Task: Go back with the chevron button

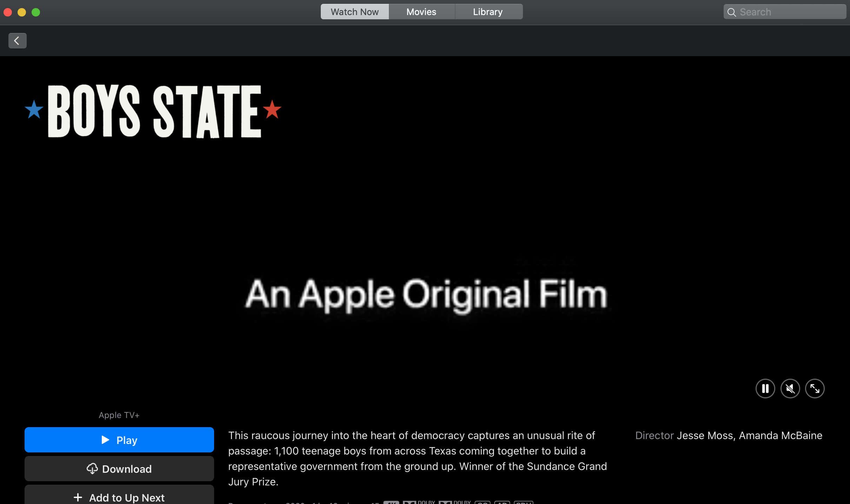Action: click(17, 41)
